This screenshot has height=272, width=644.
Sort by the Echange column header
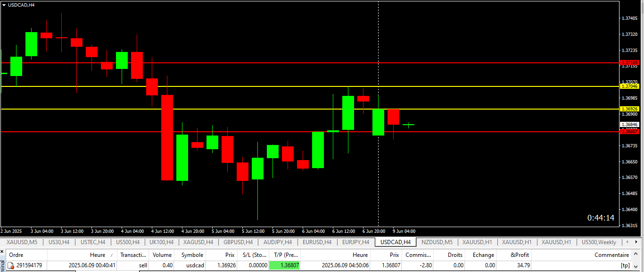click(481, 255)
